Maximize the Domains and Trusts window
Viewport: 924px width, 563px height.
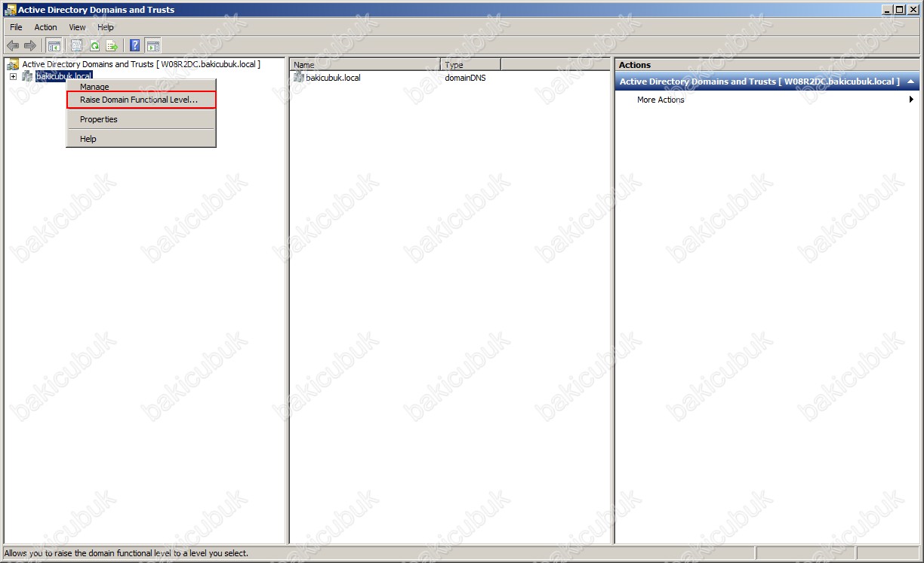900,10
